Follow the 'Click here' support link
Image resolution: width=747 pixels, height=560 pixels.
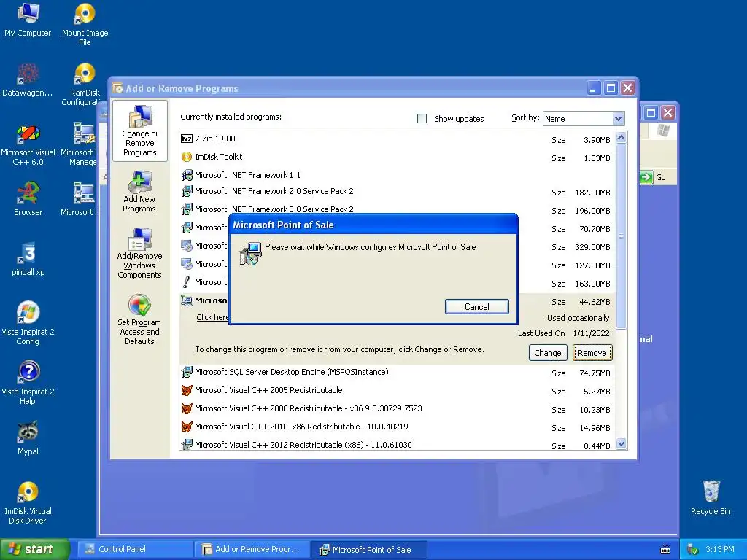pos(212,317)
